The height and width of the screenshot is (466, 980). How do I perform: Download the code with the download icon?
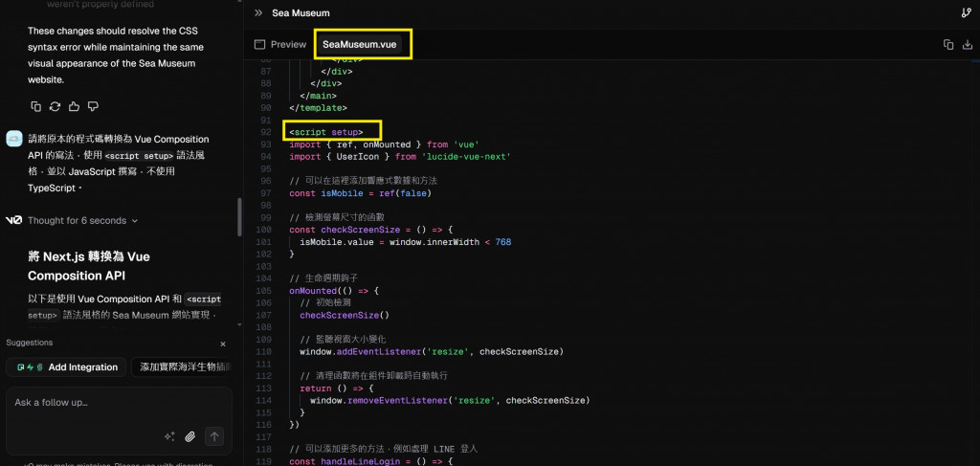coord(968,44)
